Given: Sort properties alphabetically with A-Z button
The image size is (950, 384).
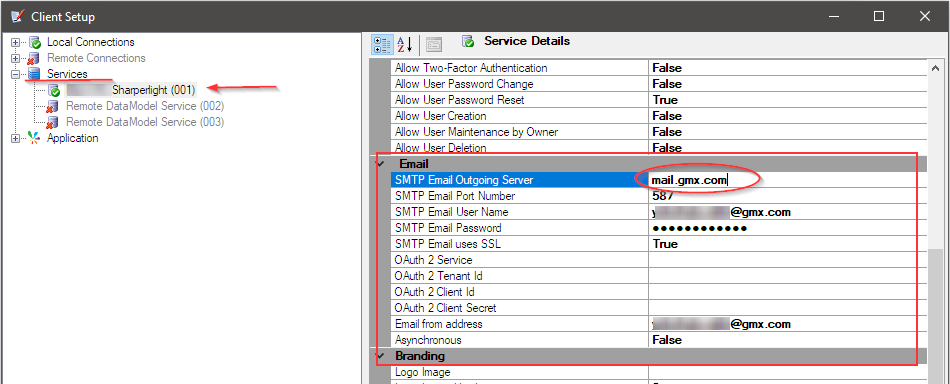Looking at the screenshot, I should tap(404, 44).
